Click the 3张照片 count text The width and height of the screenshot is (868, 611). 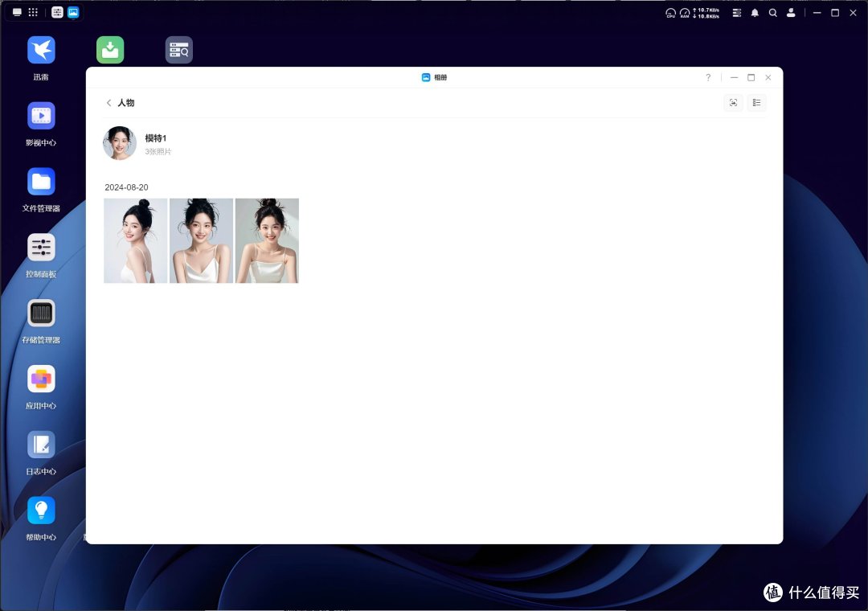click(x=158, y=151)
